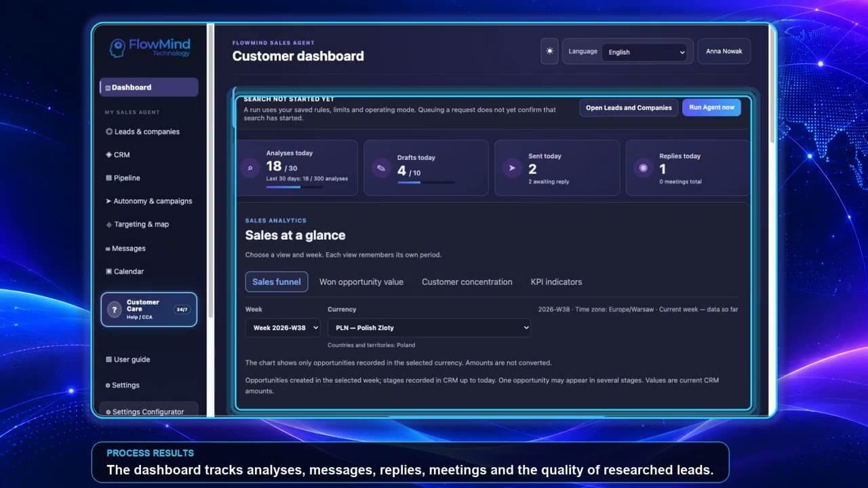The width and height of the screenshot is (868, 488).
Task: Click the Messages envelope icon
Action: (x=108, y=249)
